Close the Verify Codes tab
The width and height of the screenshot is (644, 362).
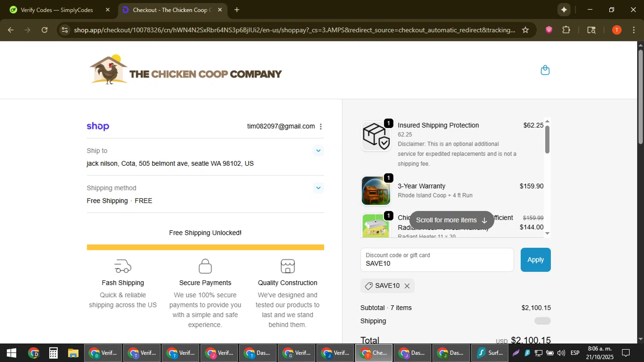(108, 10)
